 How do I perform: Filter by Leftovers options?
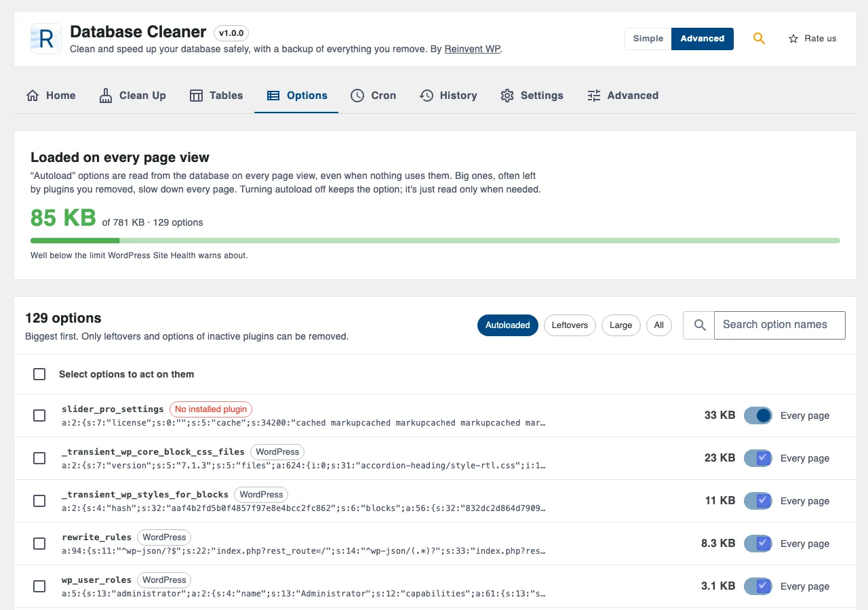(x=570, y=325)
